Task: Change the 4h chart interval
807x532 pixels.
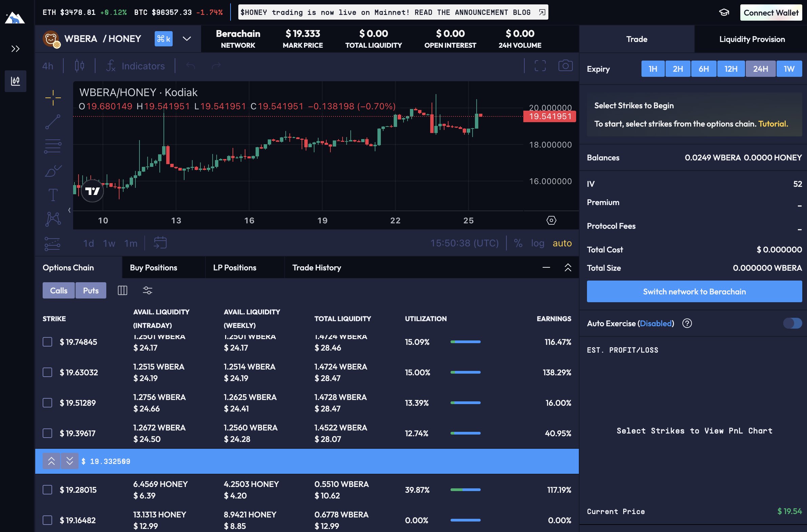Action: pyautogui.click(x=47, y=66)
